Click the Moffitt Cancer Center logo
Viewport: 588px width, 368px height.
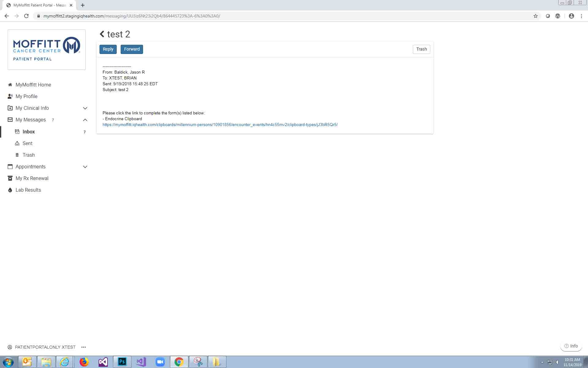point(47,49)
